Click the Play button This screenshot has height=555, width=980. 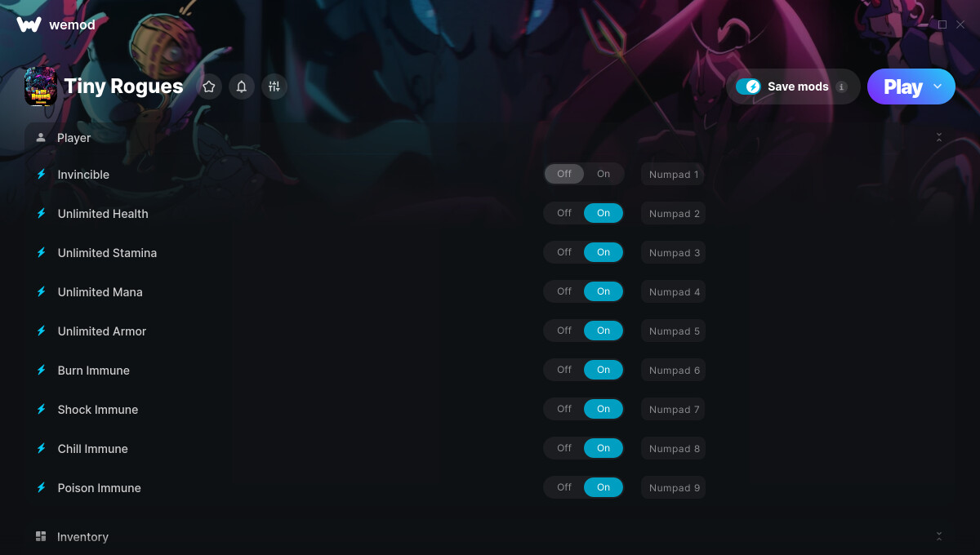click(x=903, y=87)
